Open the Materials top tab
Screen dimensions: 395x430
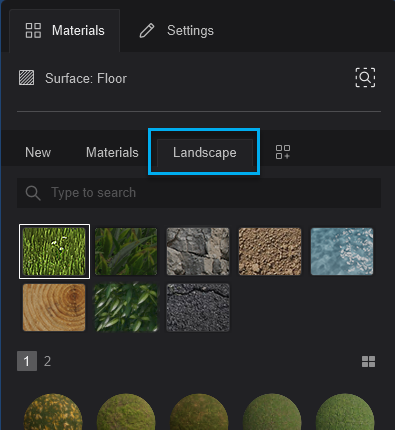[x=65, y=31]
